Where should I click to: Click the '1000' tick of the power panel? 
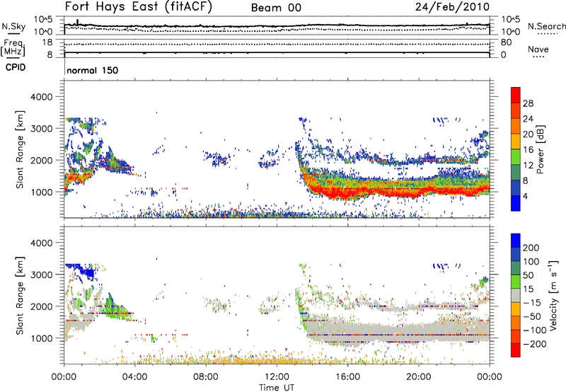[x=41, y=192]
